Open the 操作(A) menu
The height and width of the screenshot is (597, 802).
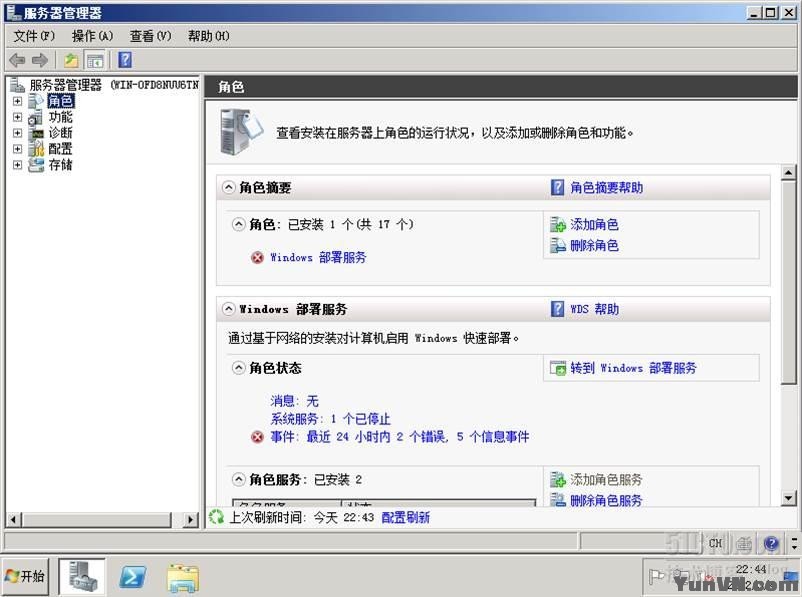92,36
